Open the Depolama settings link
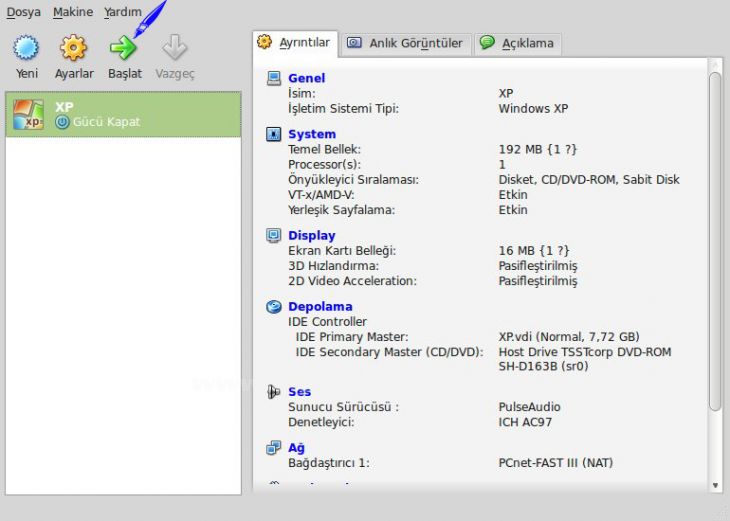730x521 pixels. pyautogui.click(x=320, y=306)
